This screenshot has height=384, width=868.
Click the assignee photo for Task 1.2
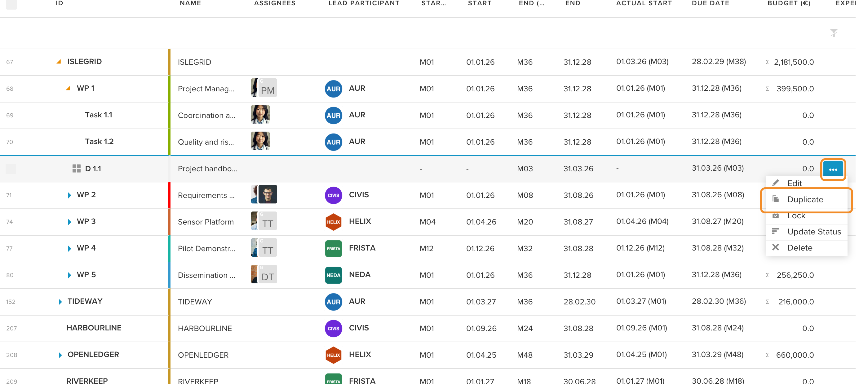click(x=260, y=141)
